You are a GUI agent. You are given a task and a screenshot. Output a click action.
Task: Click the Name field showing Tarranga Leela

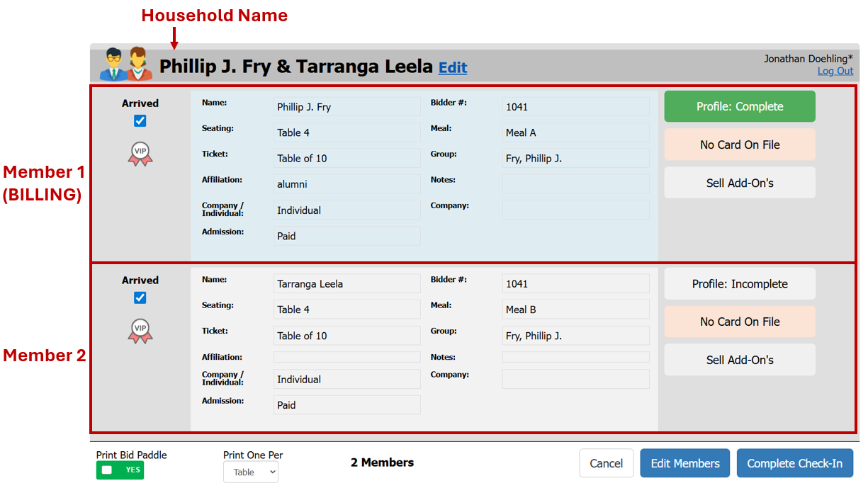(x=347, y=284)
